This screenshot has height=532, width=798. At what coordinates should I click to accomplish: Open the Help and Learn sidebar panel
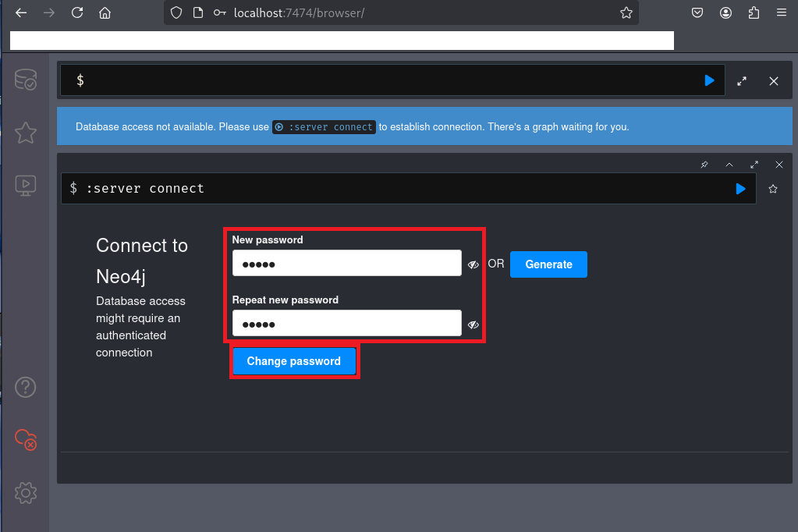25,387
